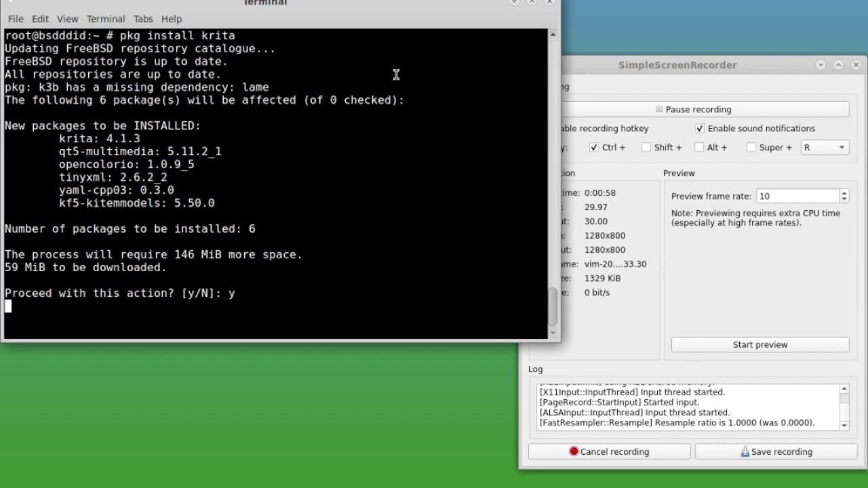Click the save icon on Save recording
The height and width of the screenshot is (488, 868).
745,451
